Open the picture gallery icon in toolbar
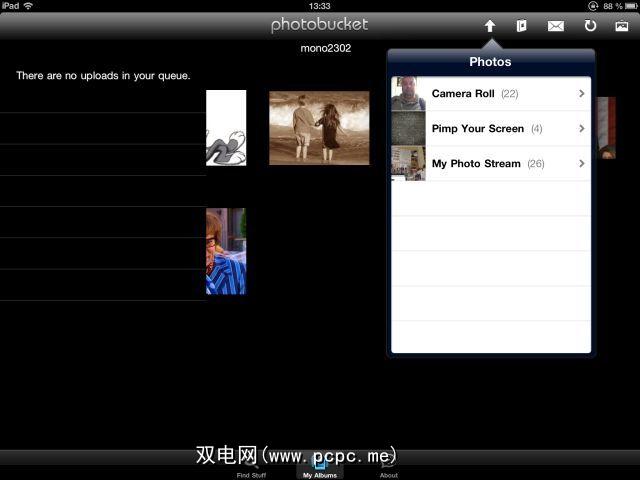 pyautogui.click(x=622, y=26)
